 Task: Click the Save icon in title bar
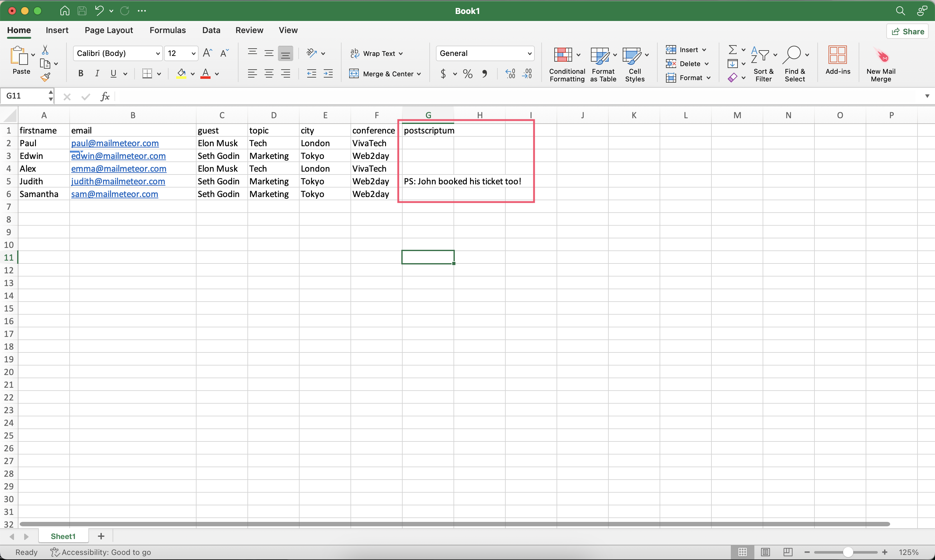pyautogui.click(x=82, y=10)
